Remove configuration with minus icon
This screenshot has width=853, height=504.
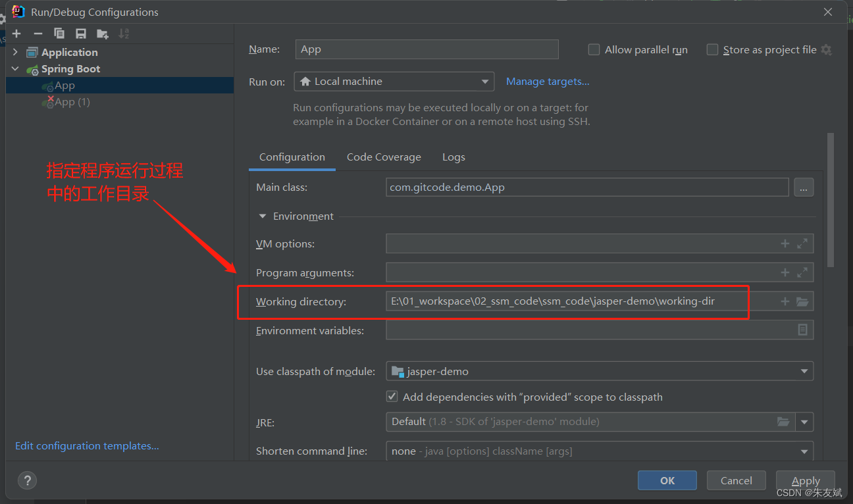tap(38, 34)
